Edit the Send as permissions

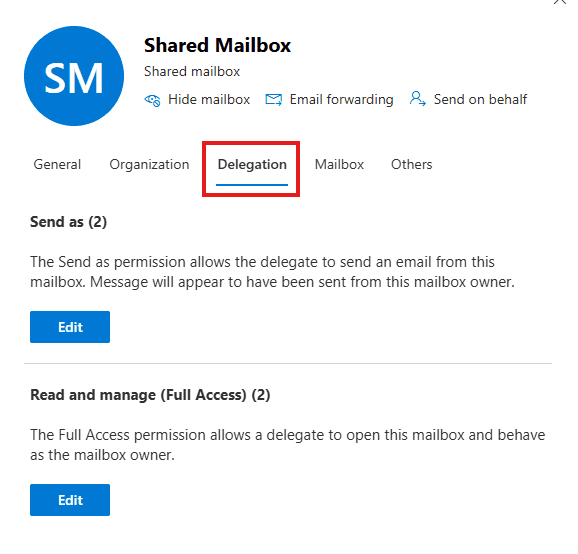tap(70, 327)
